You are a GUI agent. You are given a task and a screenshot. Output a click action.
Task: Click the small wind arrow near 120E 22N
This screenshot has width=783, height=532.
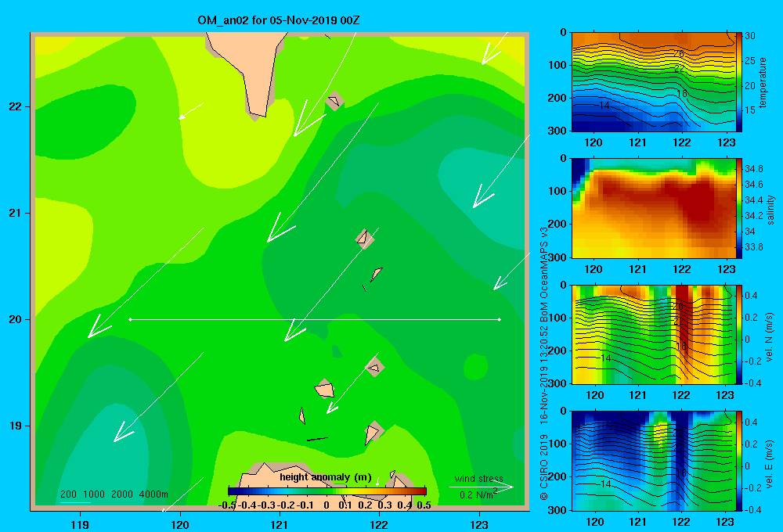pos(191,111)
